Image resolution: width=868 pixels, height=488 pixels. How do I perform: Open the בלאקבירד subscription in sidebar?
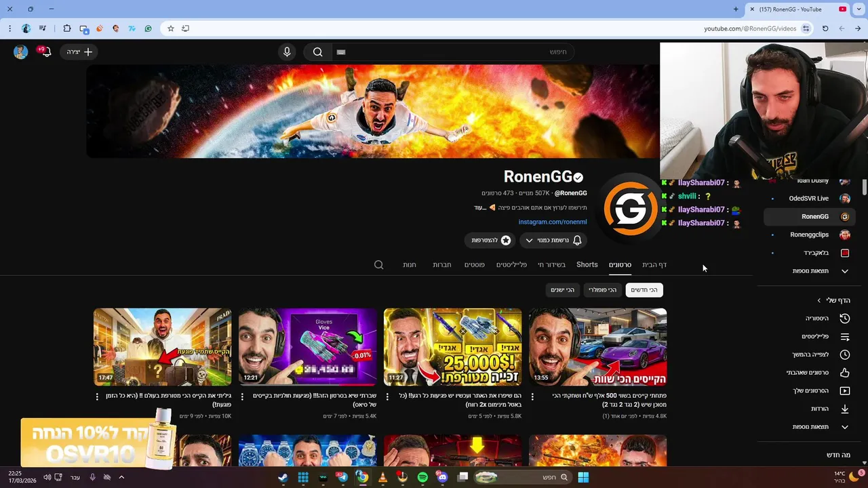point(808,253)
